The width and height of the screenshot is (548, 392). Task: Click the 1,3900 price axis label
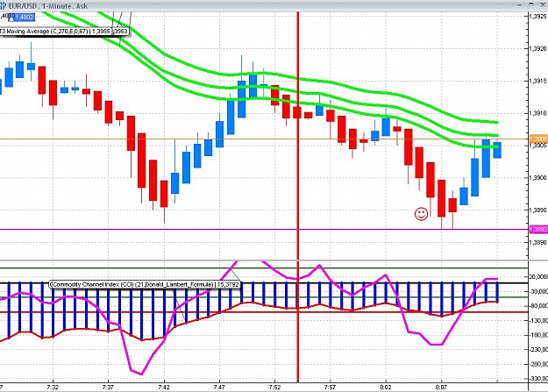tap(538, 178)
